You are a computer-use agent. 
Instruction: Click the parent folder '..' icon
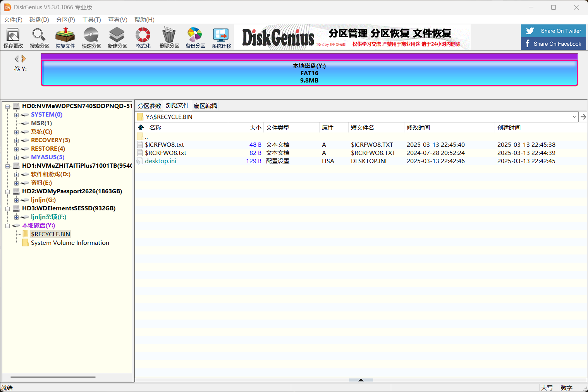click(140, 136)
